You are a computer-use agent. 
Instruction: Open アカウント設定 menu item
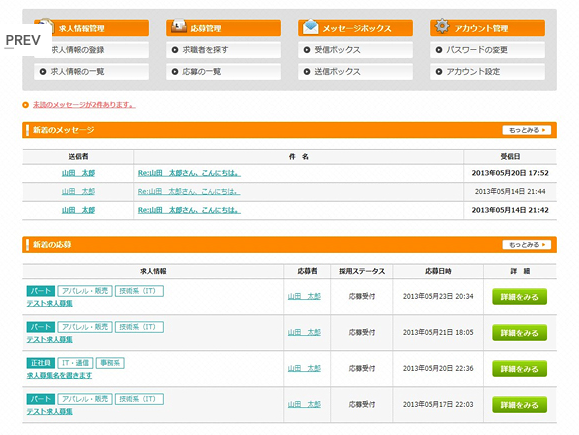coord(487,72)
